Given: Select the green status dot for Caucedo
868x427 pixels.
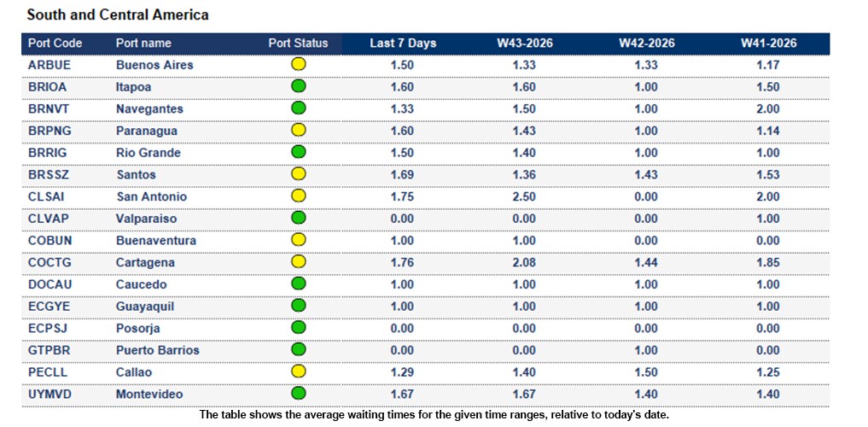Looking at the screenshot, I should click(x=299, y=284).
